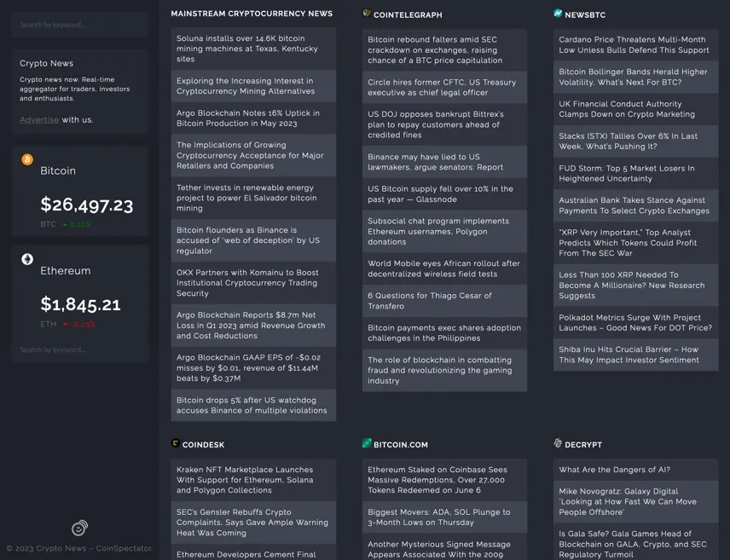
Task: Open Binance may have lied to lawmakers article
Action: (x=444, y=162)
